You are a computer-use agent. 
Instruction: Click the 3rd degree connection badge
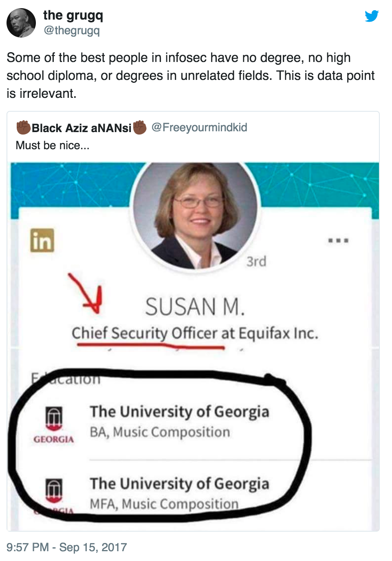256,261
